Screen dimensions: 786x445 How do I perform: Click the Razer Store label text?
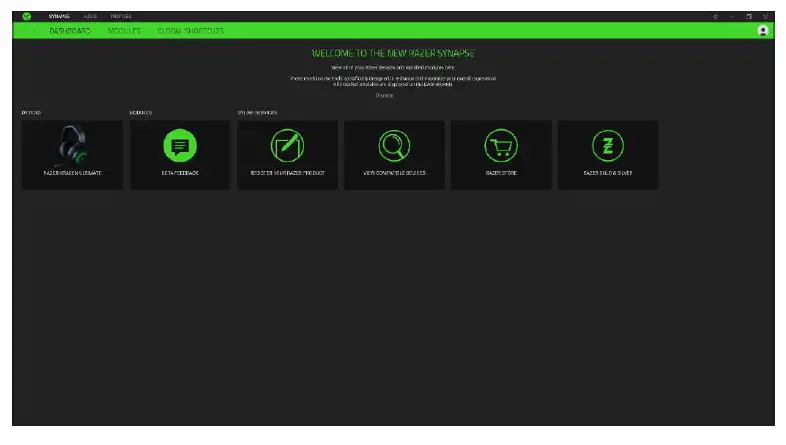501,173
